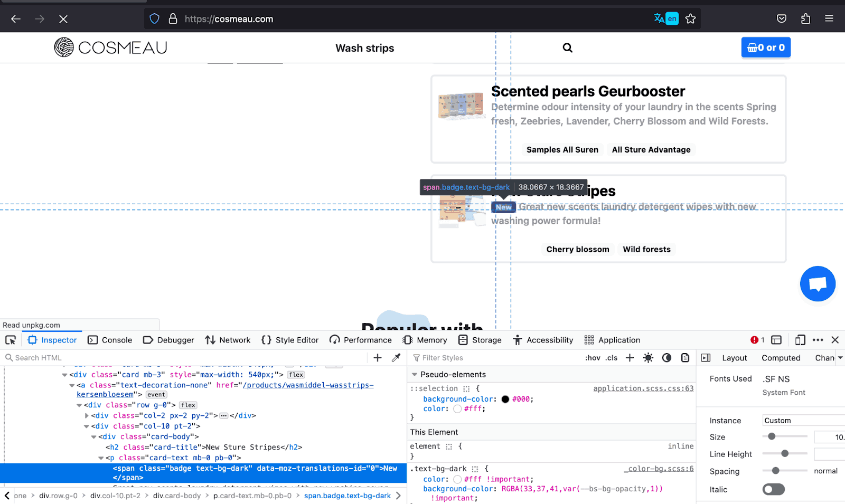
Task: Click the .cls class toggle button
Action: click(612, 358)
